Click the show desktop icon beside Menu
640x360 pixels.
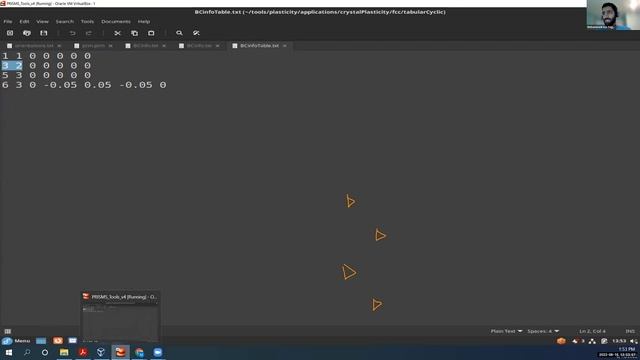tap(41, 341)
